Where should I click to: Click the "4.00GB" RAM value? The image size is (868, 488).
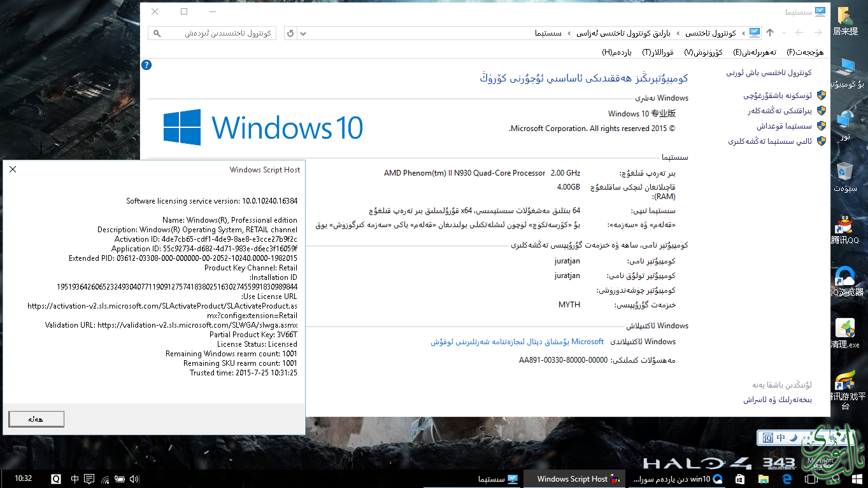569,187
